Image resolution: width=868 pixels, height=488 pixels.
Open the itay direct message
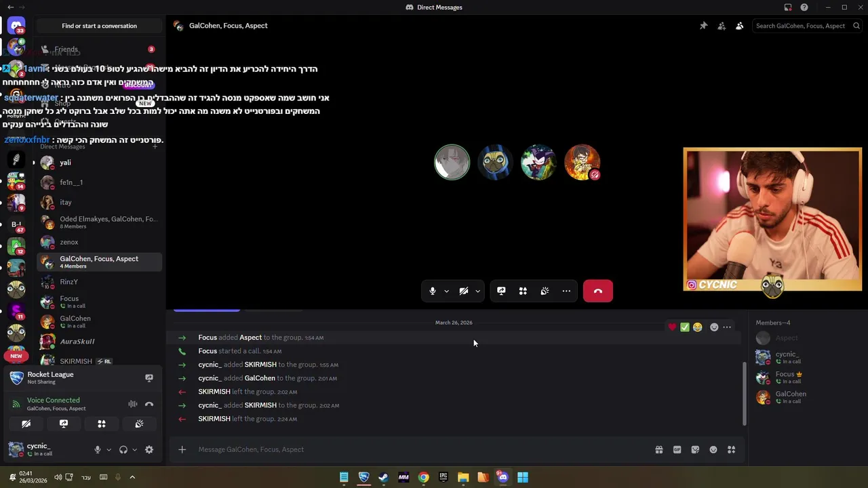click(x=99, y=202)
